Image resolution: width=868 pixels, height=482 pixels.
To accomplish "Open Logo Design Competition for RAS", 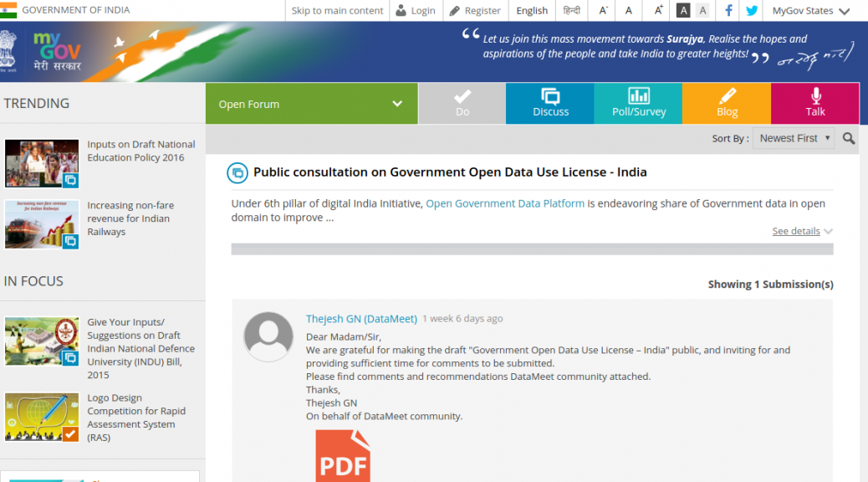I will [136, 418].
